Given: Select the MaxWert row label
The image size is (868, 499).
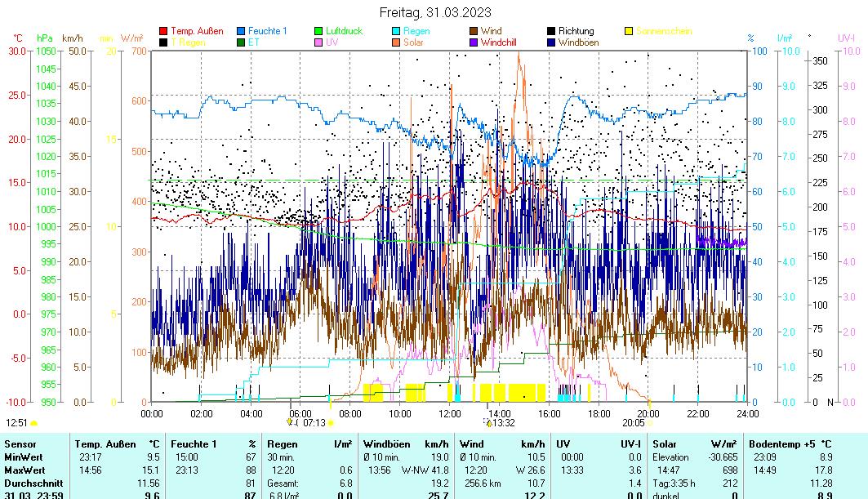Looking at the screenshot, I should pyautogui.click(x=24, y=470).
